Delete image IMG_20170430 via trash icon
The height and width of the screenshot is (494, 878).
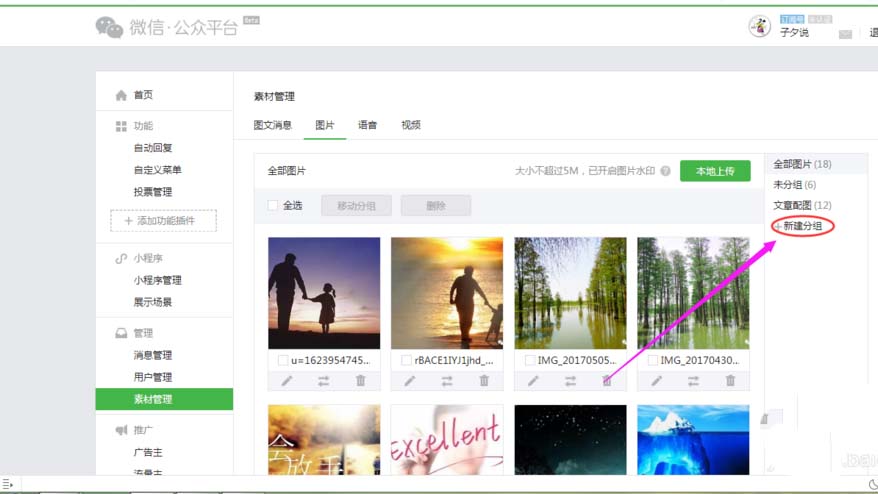[x=730, y=381]
